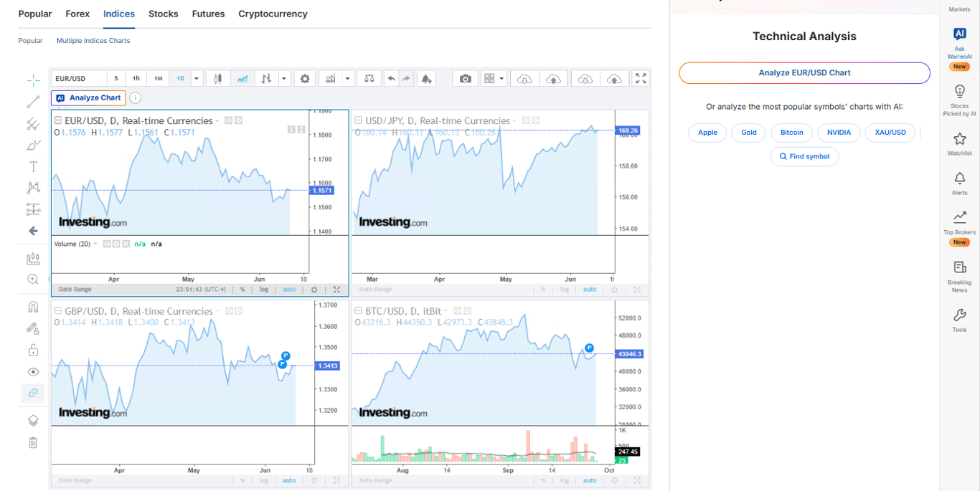Image resolution: width=980 pixels, height=491 pixels.
Task: Open GBP/USD chart title dropdown
Action: pyautogui.click(x=217, y=312)
